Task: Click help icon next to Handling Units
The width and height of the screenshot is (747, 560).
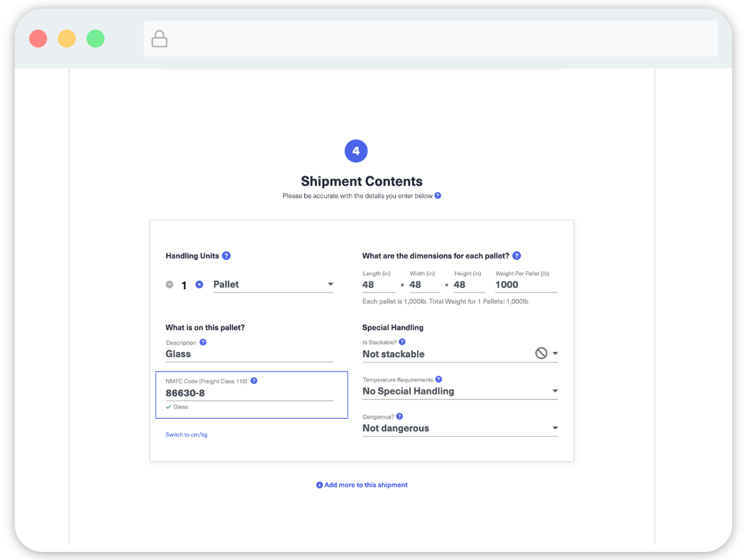Action: [227, 256]
